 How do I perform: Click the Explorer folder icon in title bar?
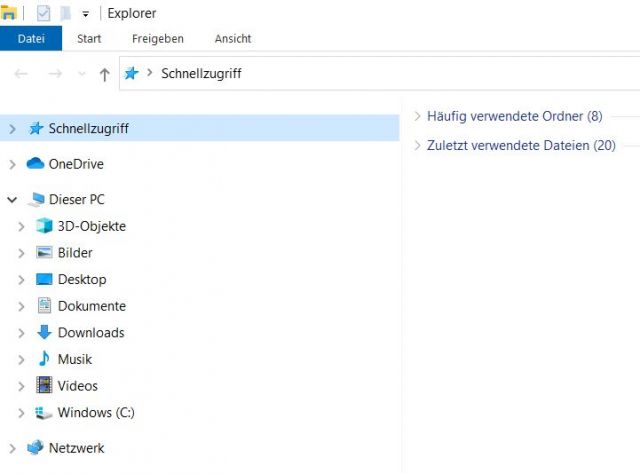(x=8, y=13)
